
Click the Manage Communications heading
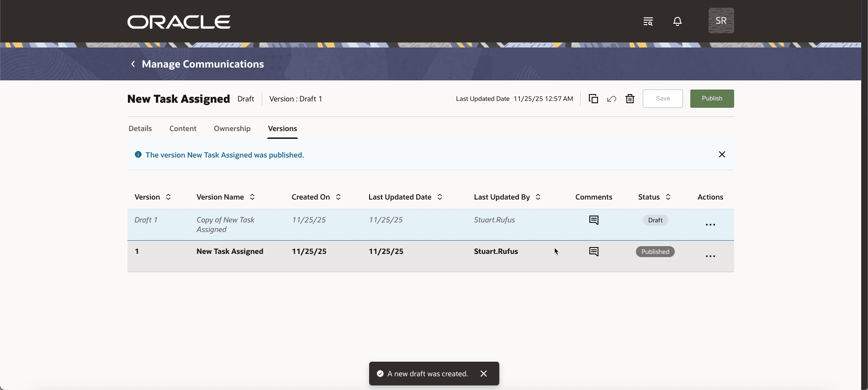[x=203, y=64]
